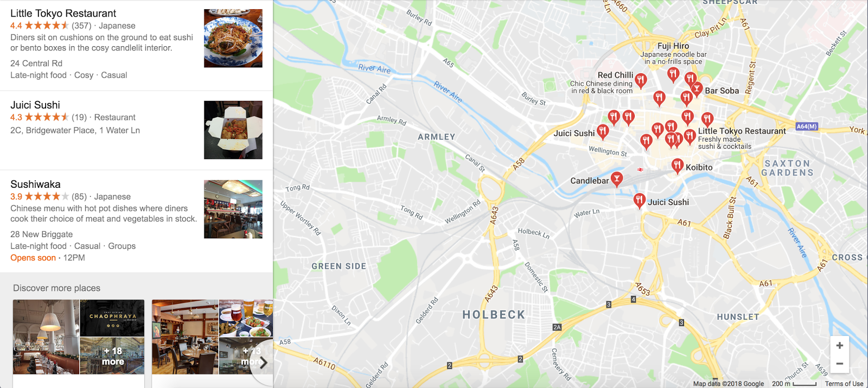Open the Terms of Use link
868x388 pixels.
844,384
